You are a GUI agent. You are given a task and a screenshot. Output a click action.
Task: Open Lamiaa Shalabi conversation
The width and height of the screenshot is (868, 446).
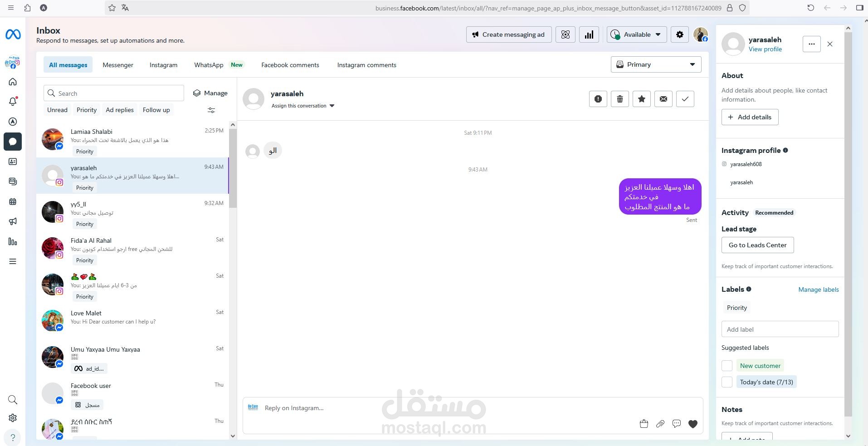[132, 140]
